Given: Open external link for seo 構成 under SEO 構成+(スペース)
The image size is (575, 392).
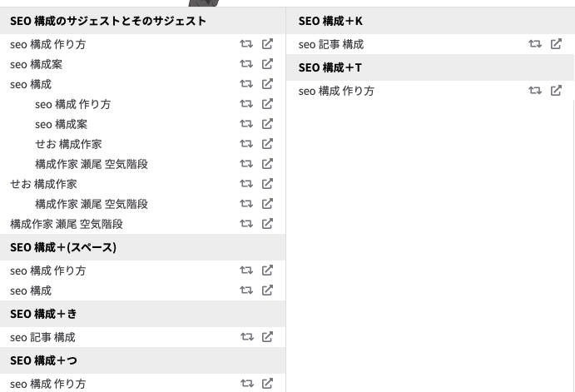Looking at the screenshot, I should (x=267, y=290).
